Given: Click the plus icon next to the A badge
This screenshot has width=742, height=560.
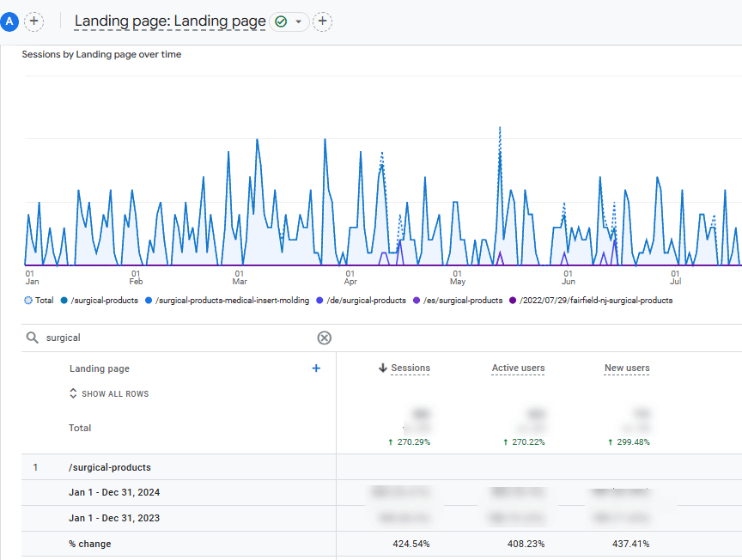Looking at the screenshot, I should point(33,21).
